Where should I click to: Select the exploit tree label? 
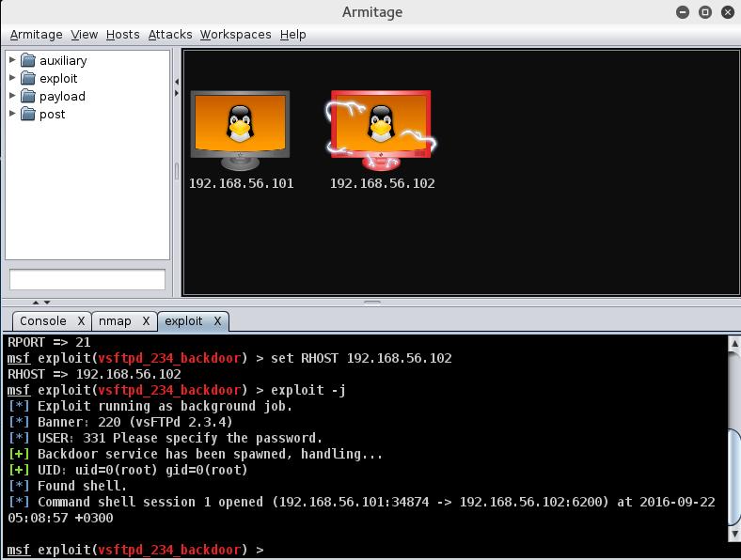pos(58,79)
